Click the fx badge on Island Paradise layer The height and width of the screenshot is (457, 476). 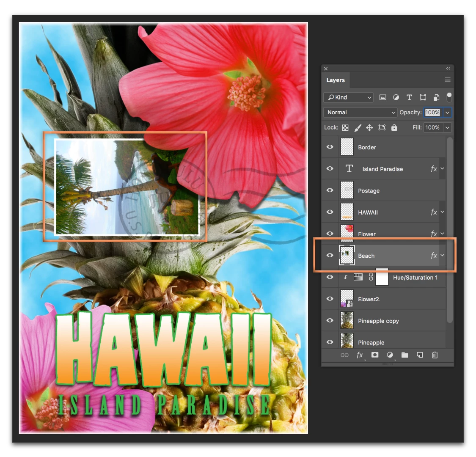pyautogui.click(x=434, y=168)
